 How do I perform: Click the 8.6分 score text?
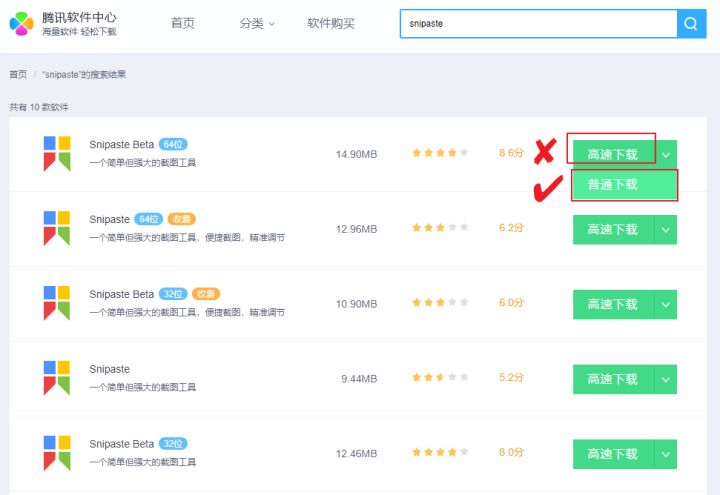(x=511, y=153)
